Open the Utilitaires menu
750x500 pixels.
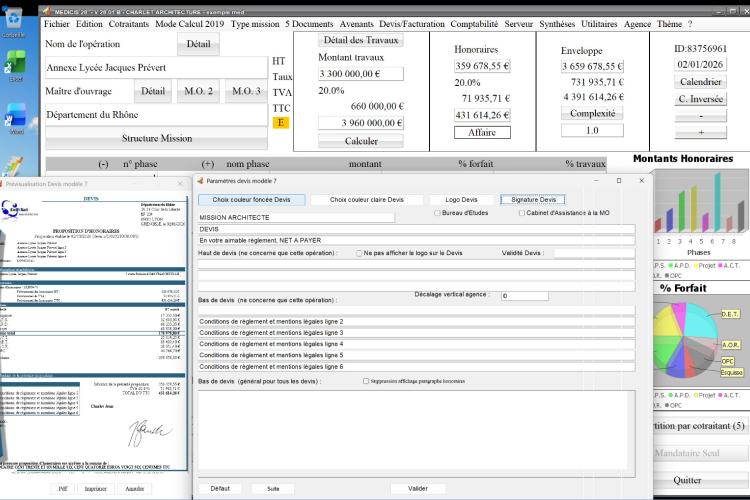pos(599,24)
